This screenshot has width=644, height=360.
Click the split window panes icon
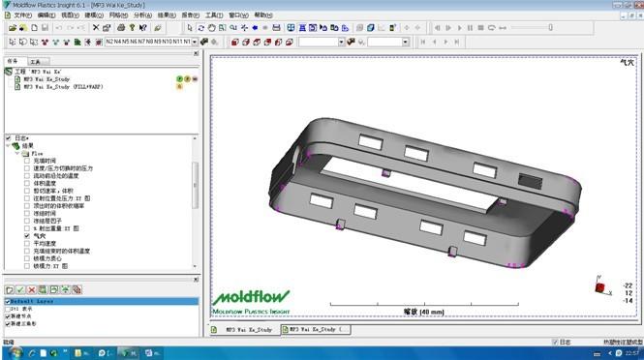point(291,28)
